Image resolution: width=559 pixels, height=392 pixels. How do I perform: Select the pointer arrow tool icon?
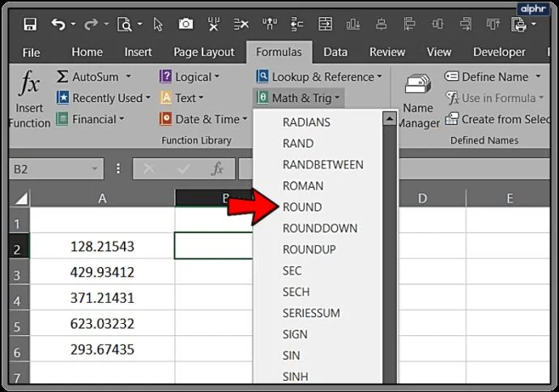[x=158, y=24]
